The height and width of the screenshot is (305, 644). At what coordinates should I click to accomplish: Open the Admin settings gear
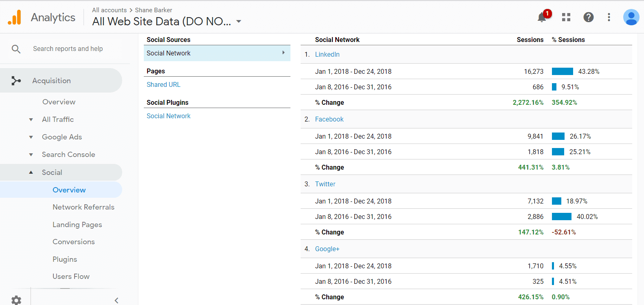click(x=16, y=300)
